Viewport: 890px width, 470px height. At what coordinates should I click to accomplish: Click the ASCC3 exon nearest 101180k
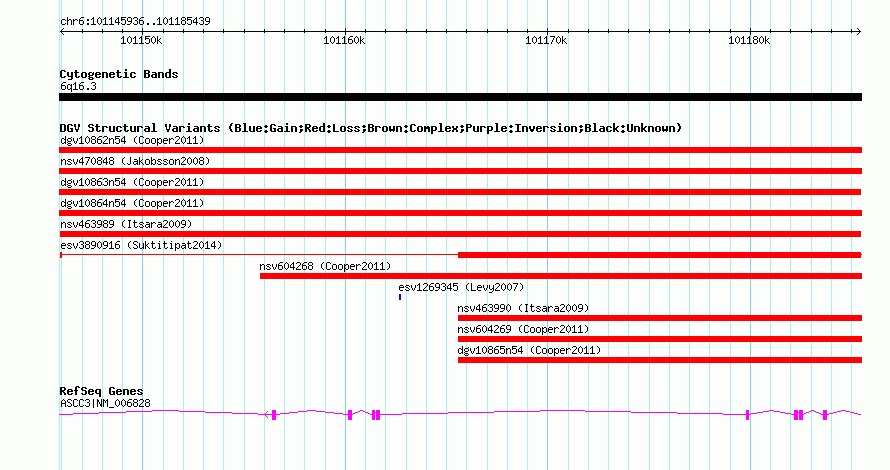coord(748,415)
